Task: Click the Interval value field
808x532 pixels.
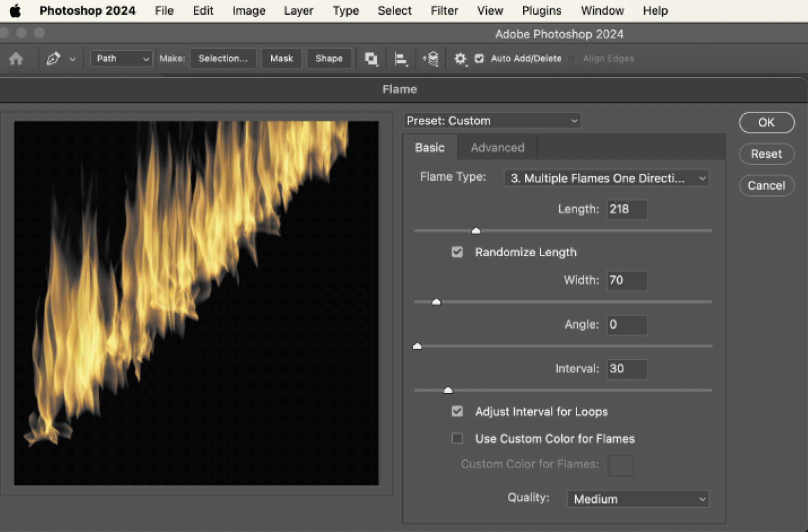Action: [x=627, y=369]
